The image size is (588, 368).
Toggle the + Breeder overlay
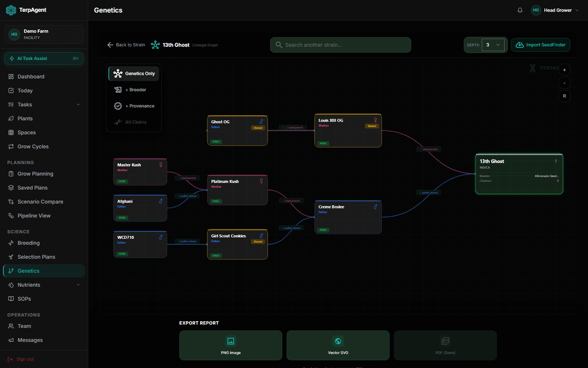click(x=133, y=89)
